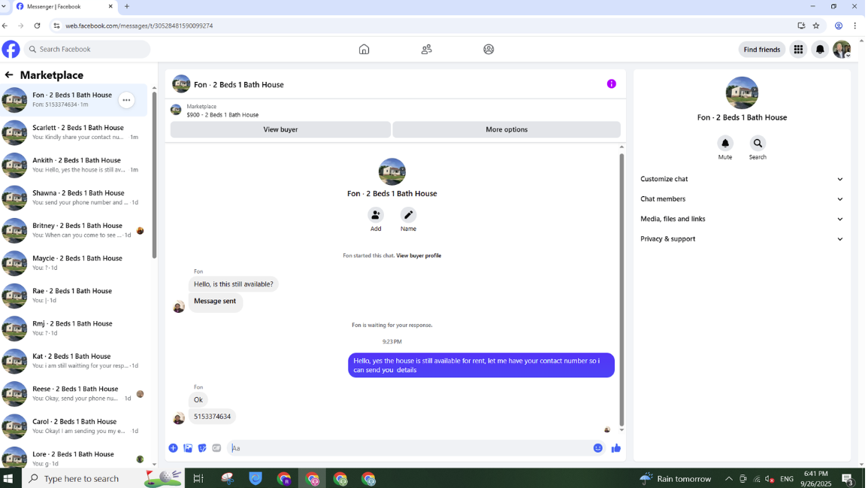Click the View buyer button
This screenshot has width=868, height=488.
(280, 129)
